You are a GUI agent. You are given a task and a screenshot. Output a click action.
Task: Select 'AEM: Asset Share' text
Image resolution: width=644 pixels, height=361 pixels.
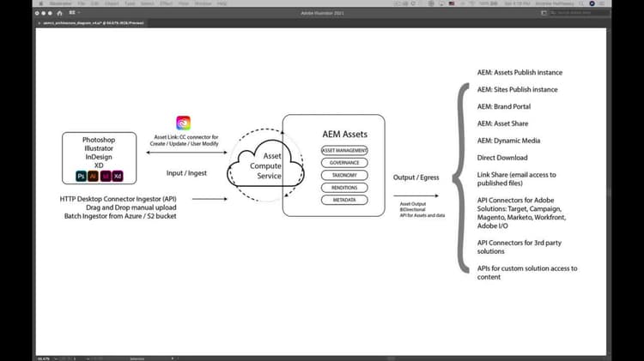[x=502, y=123]
